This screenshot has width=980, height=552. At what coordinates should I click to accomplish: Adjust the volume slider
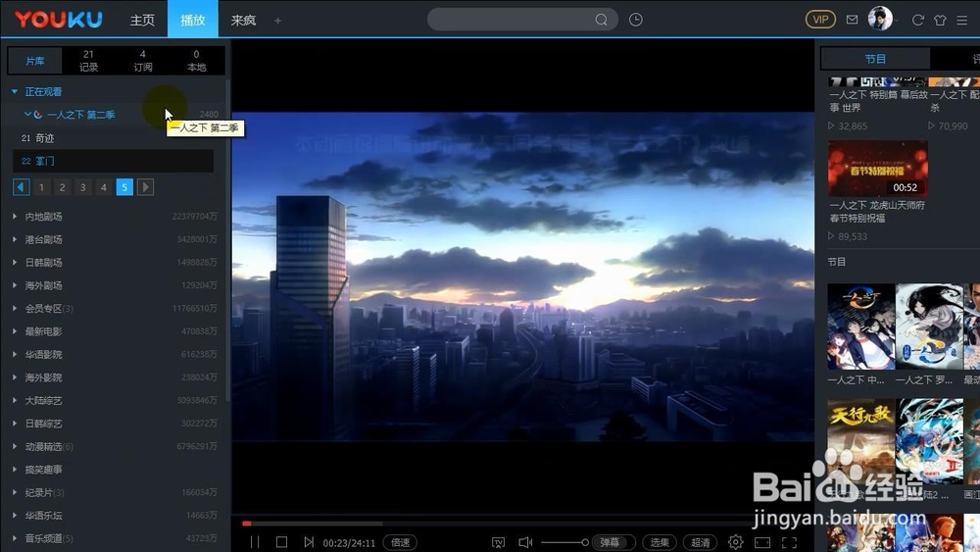(x=564, y=542)
